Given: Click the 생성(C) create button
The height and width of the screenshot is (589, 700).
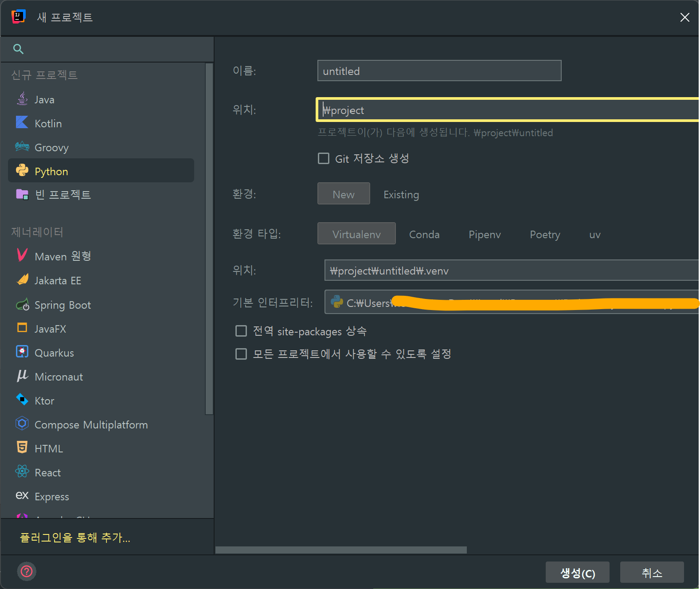Looking at the screenshot, I should 578,573.
